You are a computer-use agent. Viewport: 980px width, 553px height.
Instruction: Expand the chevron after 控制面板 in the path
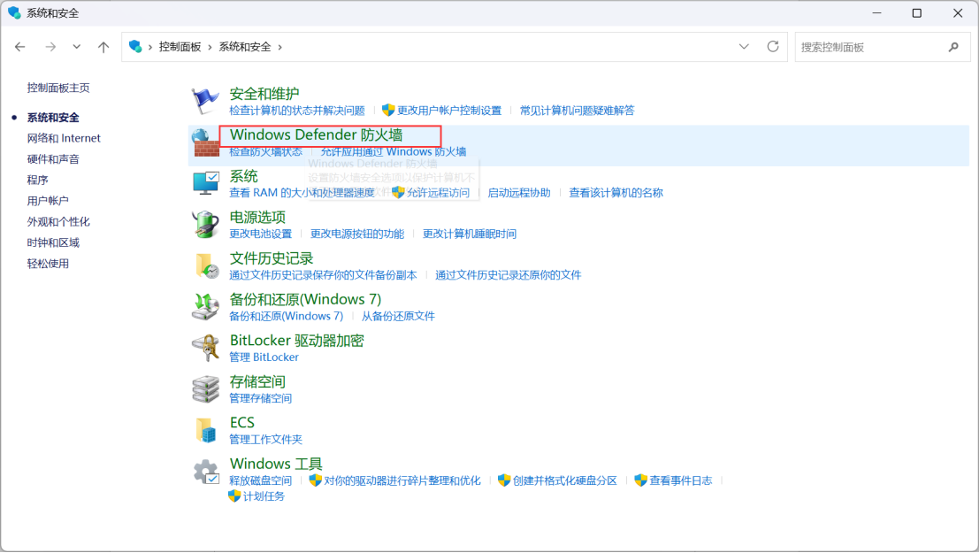[x=210, y=47]
